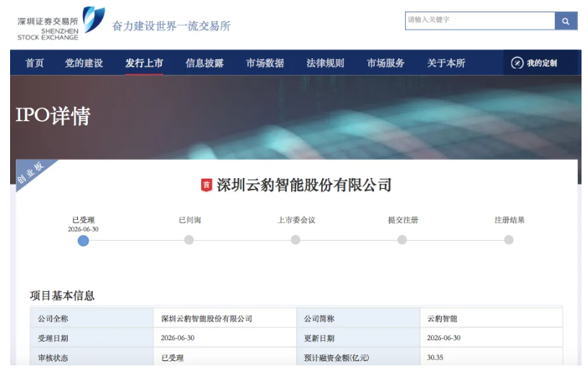Click the 预计融资金额(亿元) label
The image size is (588, 374).
coord(337,358)
